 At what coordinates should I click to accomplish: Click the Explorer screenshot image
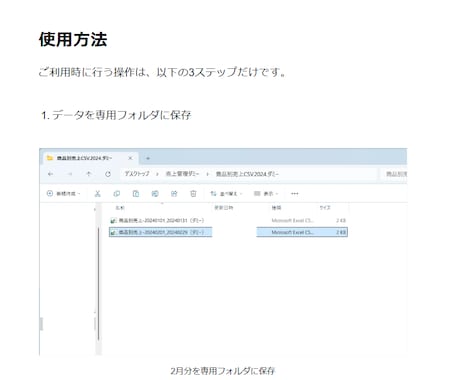pyautogui.click(x=223, y=252)
